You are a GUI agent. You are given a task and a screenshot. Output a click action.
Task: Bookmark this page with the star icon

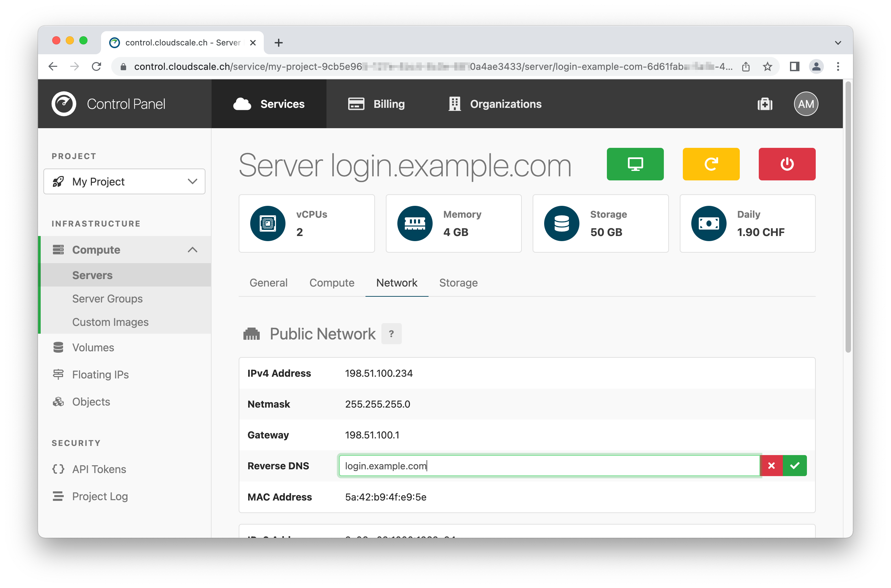click(x=767, y=67)
